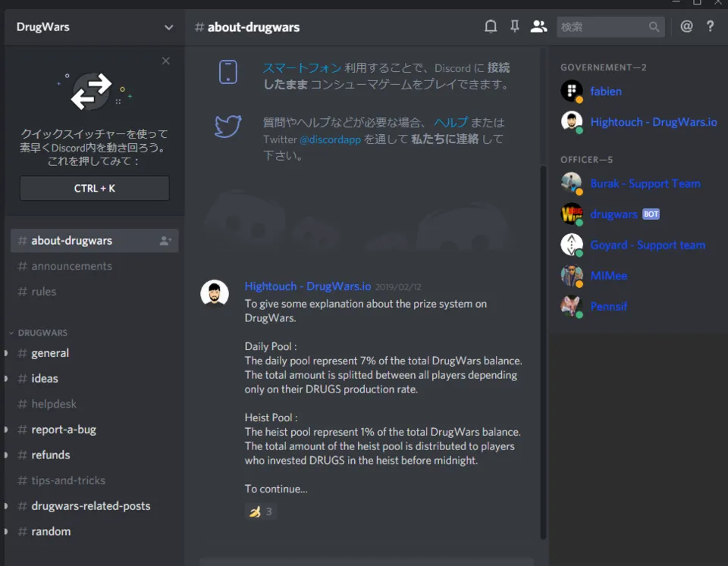This screenshot has height=566, width=728.
Task: Close the quick switcher tip
Action: point(166,61)
